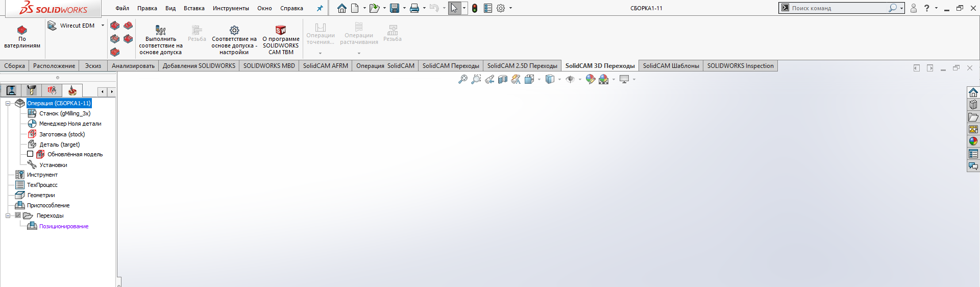Click the Rebuild traffic light icon
The height and width of the screenshot is (287, 980).
coord(475,8)
